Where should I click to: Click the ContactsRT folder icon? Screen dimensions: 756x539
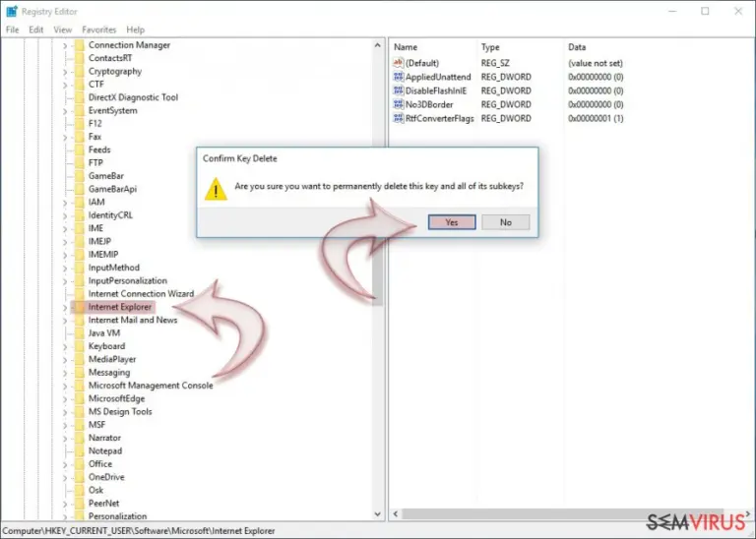[x=80, y=58]
